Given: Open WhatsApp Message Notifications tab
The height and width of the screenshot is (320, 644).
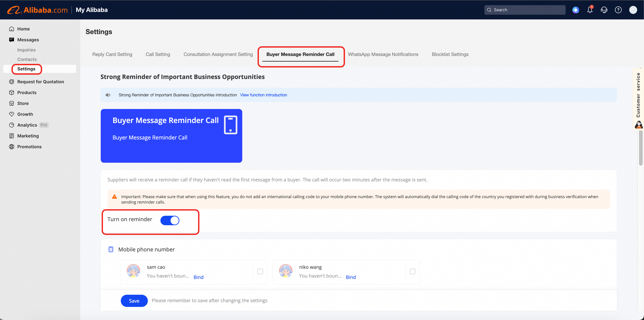Looking at the screenshot, I should tap(383, 54).
